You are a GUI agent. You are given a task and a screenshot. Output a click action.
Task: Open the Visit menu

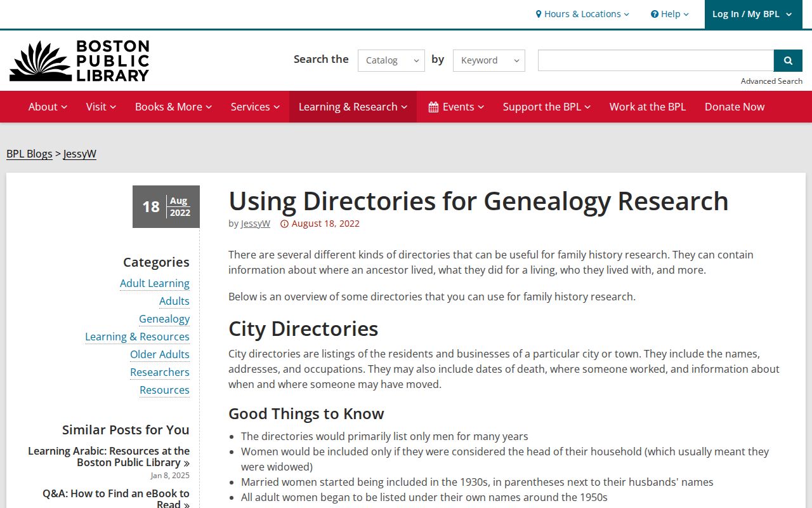coord(101,107)
